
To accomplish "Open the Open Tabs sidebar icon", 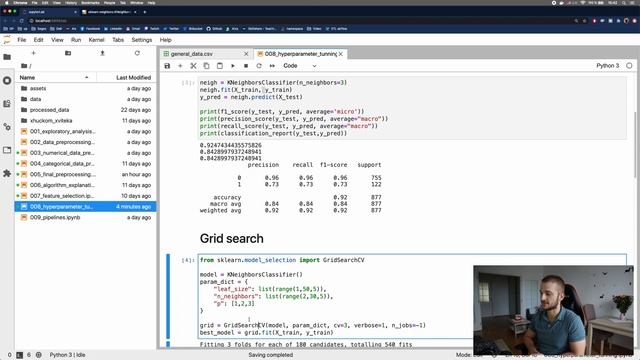I will pyautogui.click(x=7, y=150).
